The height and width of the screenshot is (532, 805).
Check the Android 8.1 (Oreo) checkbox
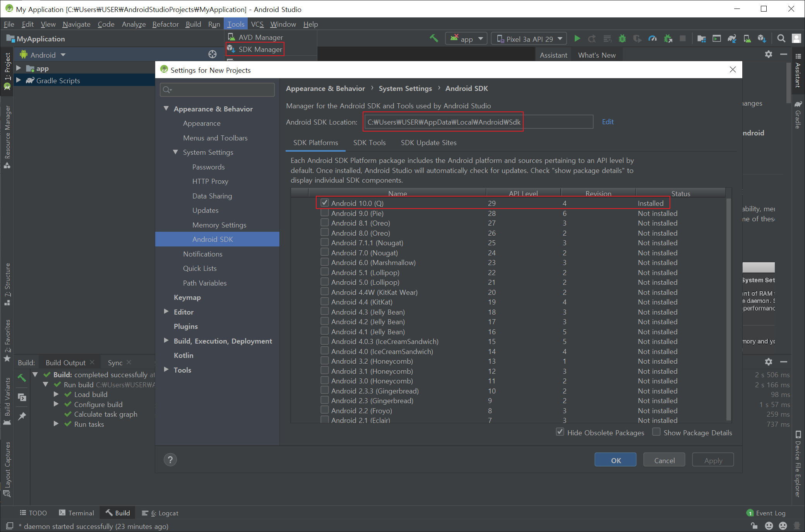click(x=324, y=222)
